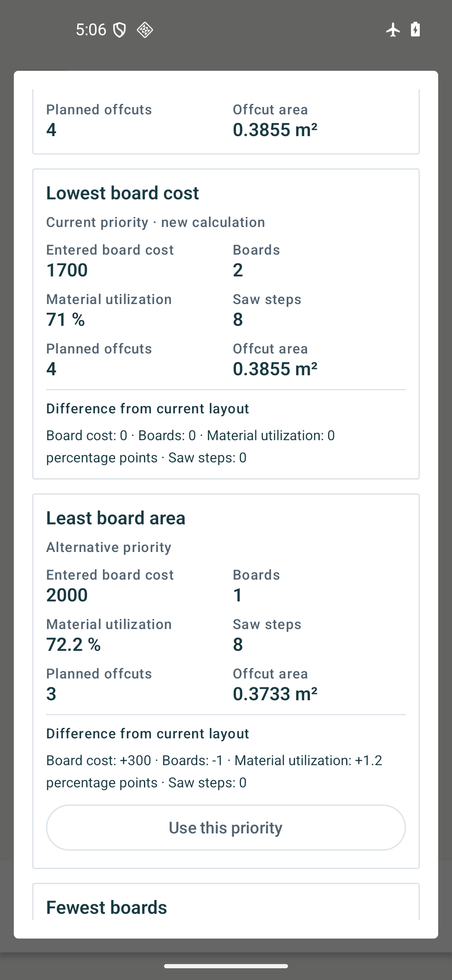Tap the diamond-shaped app notification icon
Image resolution: width=452 pixels, height=980 pixels.
145,30
